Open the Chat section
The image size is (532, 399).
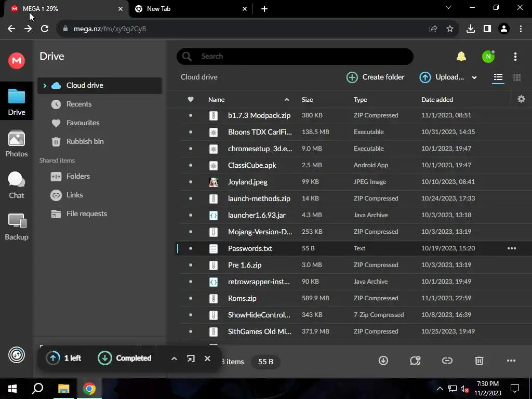click(16, 185)
